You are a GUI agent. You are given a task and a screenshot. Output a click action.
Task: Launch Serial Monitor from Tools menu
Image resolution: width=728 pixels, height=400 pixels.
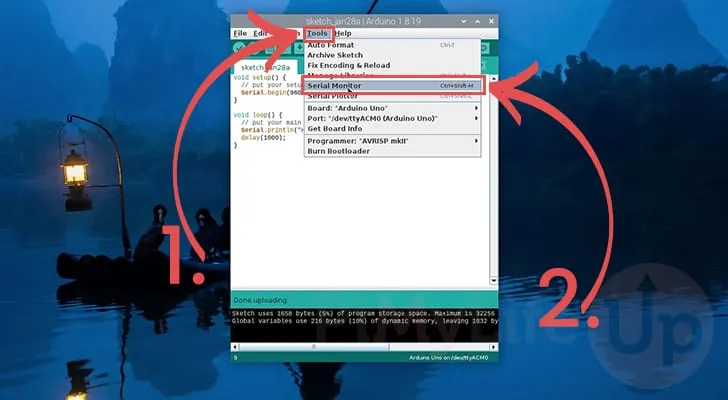pyautogui.click(x=392, y=86)
